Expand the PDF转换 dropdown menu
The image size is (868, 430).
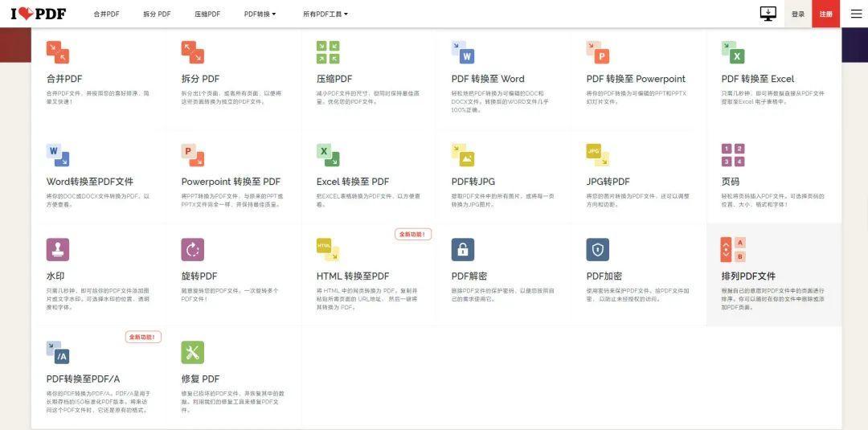[x=260, y=14]
